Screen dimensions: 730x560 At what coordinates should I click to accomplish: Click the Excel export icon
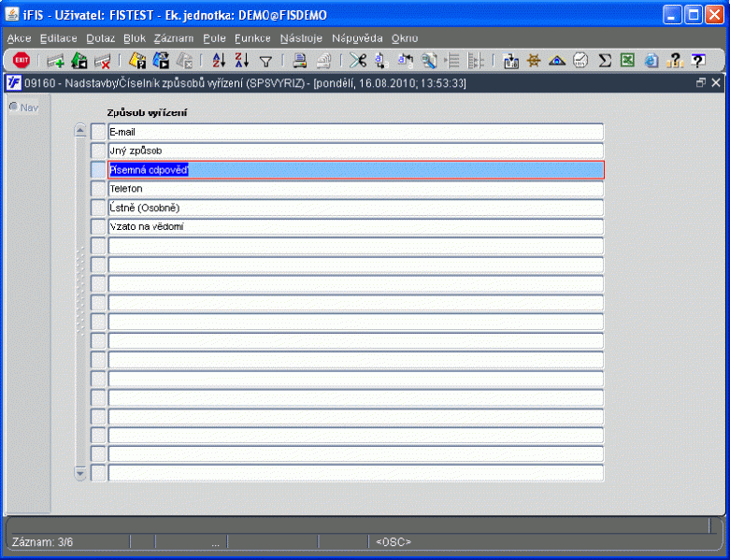627,60
